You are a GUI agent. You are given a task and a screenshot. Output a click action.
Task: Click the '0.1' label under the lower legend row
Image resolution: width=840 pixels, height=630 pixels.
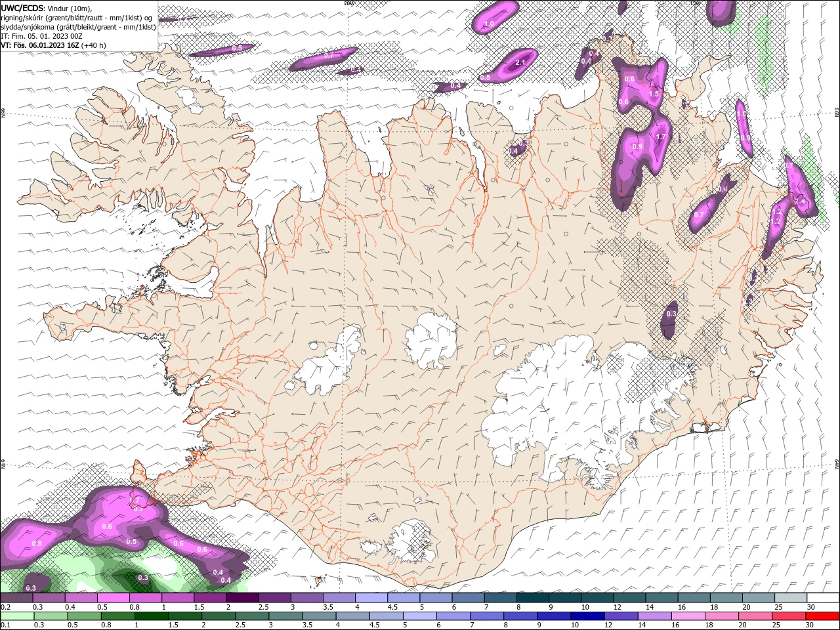(5, 625)
